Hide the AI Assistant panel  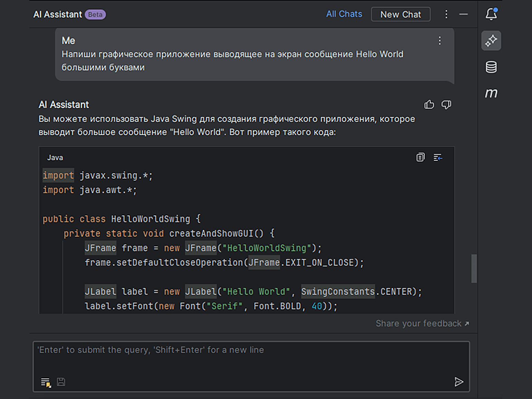point(463,14)
